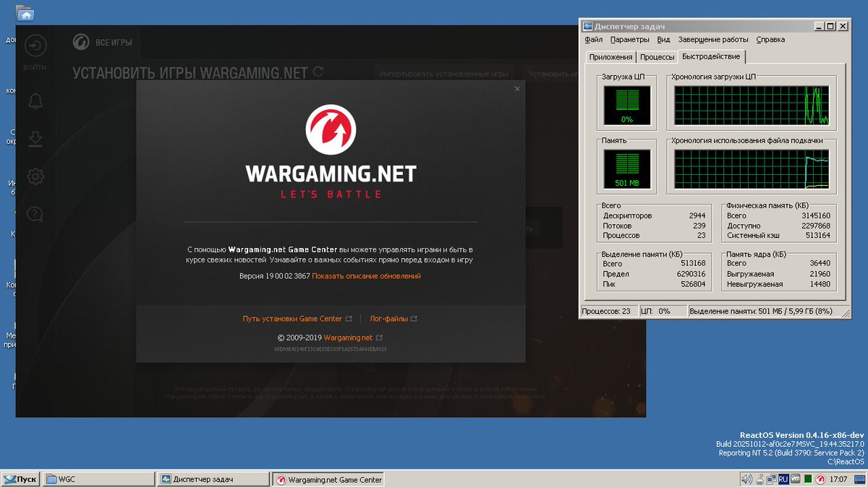Open the home folder desktop icon
This screenshot has height=488, width=868.
coord(25,12)
